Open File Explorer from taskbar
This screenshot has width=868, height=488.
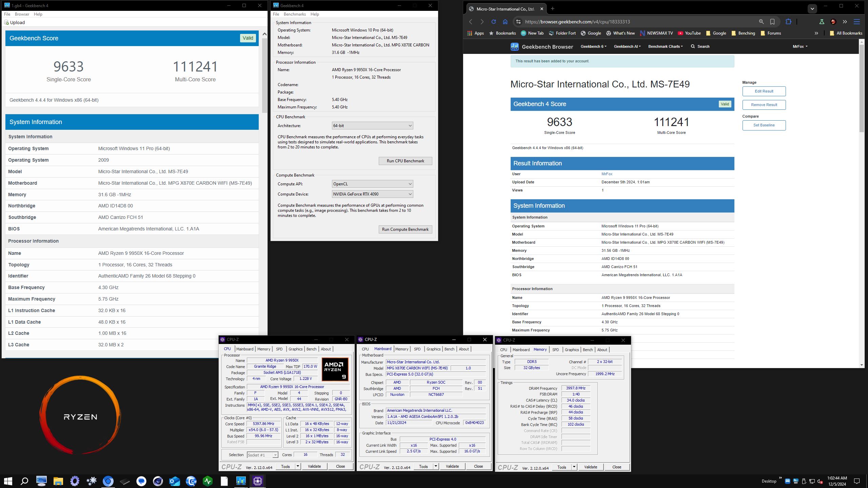click(x=58, y=481)
